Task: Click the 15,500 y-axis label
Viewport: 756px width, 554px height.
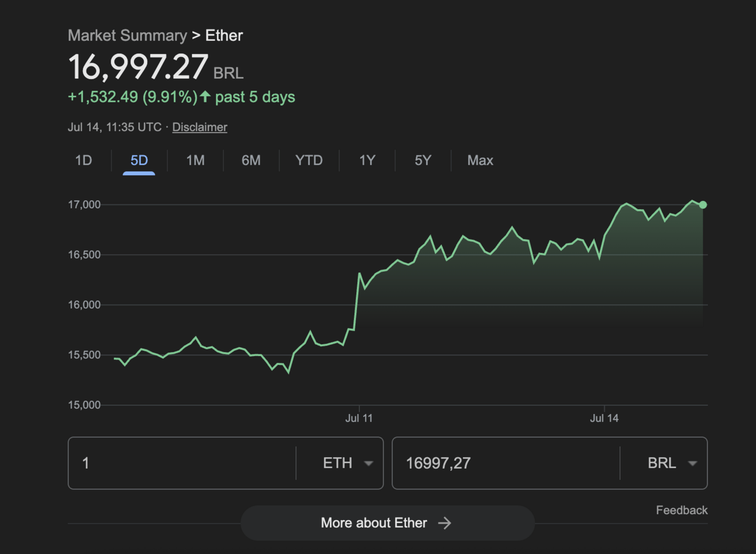Action: pyautogui.click(x=84, y=355)
